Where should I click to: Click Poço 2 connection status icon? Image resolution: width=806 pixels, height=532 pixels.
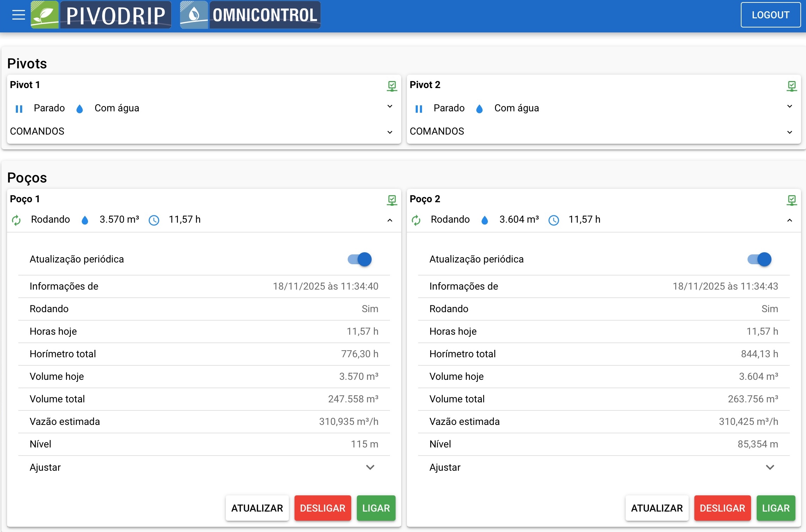point(792,200)
